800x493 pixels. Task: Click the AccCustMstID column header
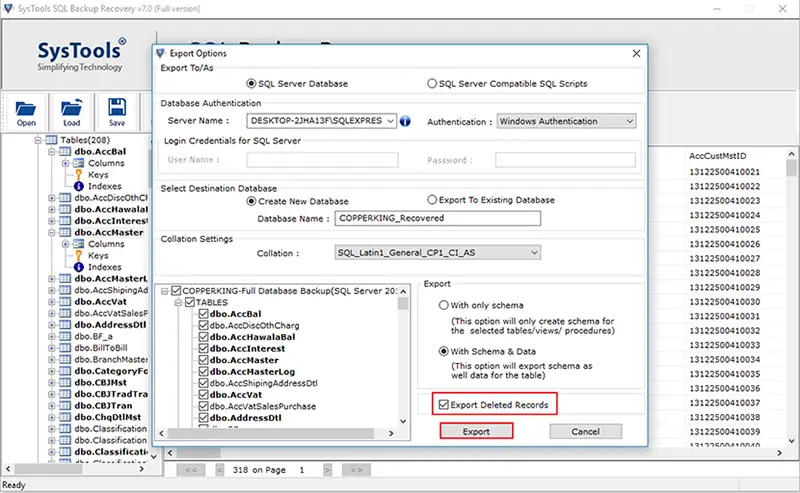(x=718, y=156)
